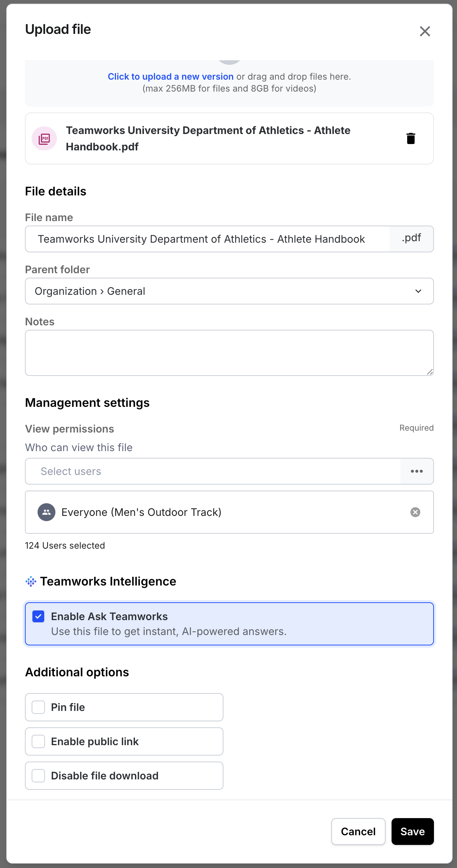Image resolution: width=457 pixels, height=868 pixels.
Task: Click the '124 Users selected' text
Action: [65, 546]
